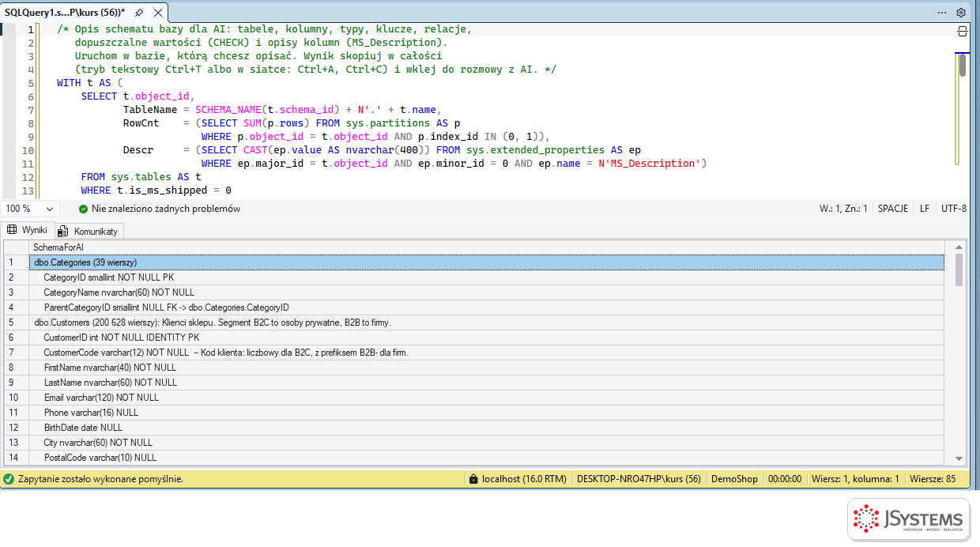
Task: Click row header number 10 in results
Action: (16, 398)
